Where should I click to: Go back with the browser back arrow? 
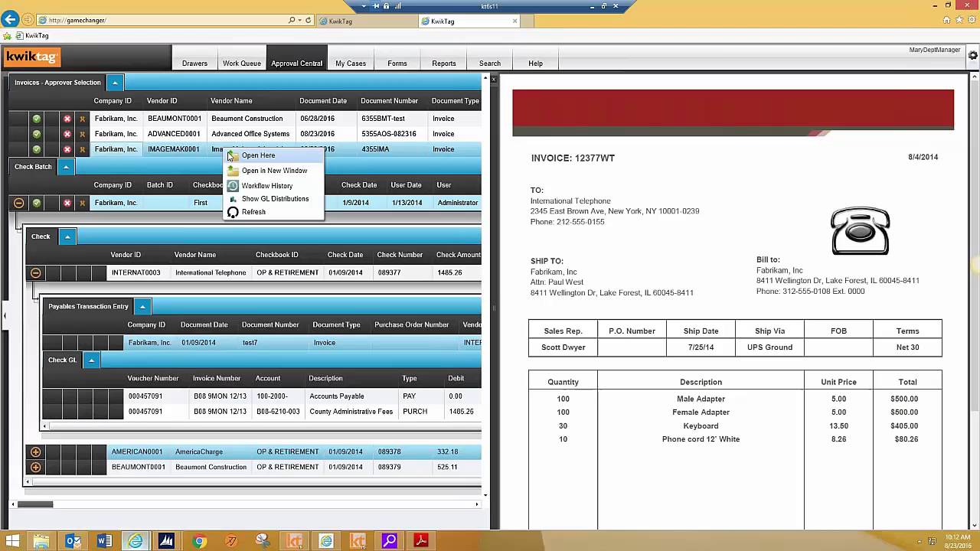pyautogui.click(x=10, y=20)
